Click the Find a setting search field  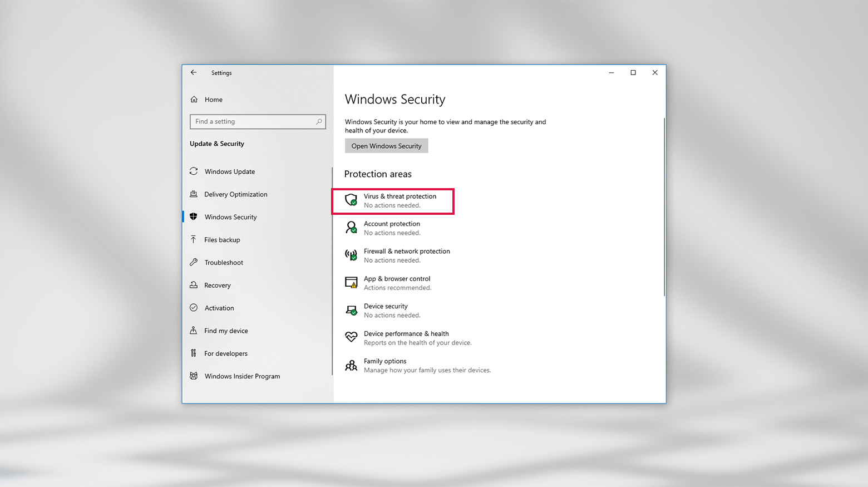point(253,121)
